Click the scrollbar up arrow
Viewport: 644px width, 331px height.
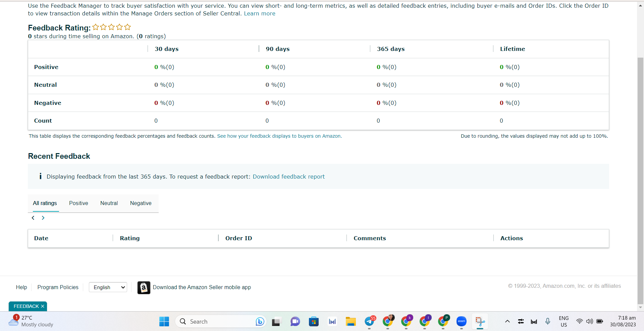pyautogui.click(x=640, y=5)
